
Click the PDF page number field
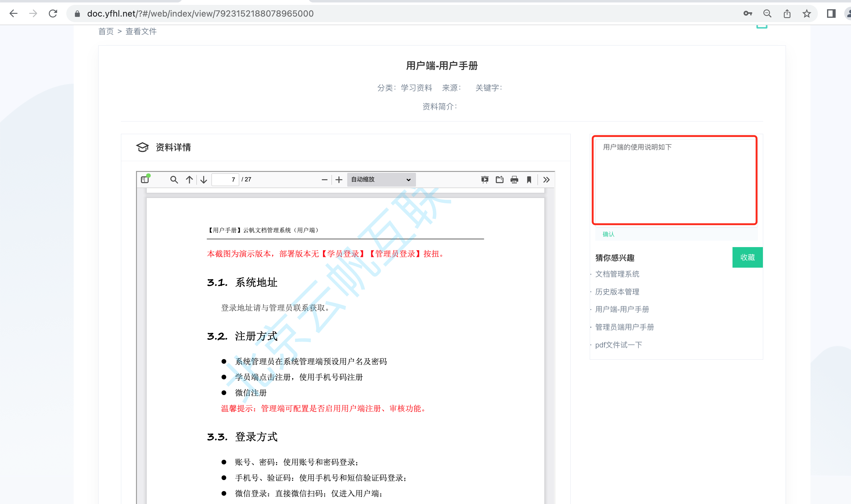pyautogui.click(x=225, y=180)
